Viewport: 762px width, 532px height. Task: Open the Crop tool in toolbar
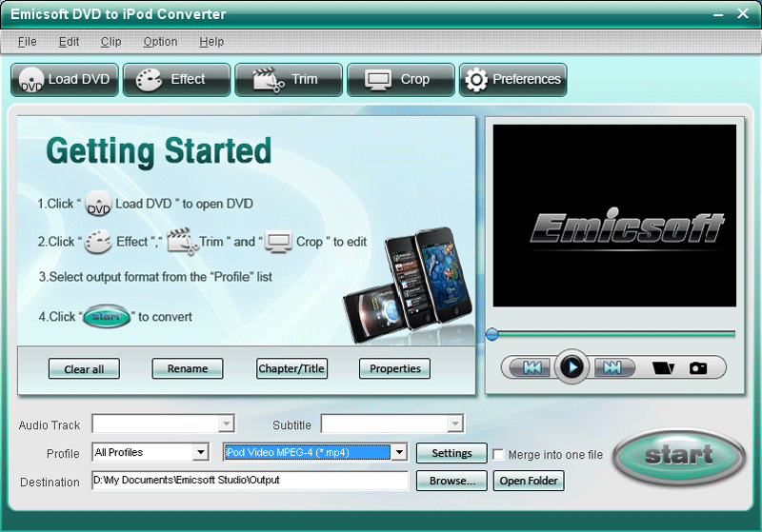tap(401, 80)
